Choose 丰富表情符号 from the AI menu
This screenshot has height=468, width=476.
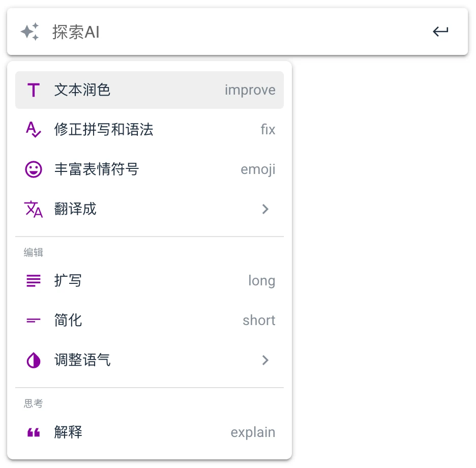[x=150, y=169]
